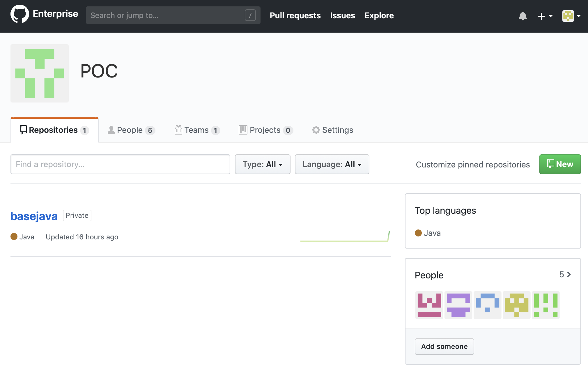
Task: Open the plus create-new dropdown
Action: coord(545,16)
